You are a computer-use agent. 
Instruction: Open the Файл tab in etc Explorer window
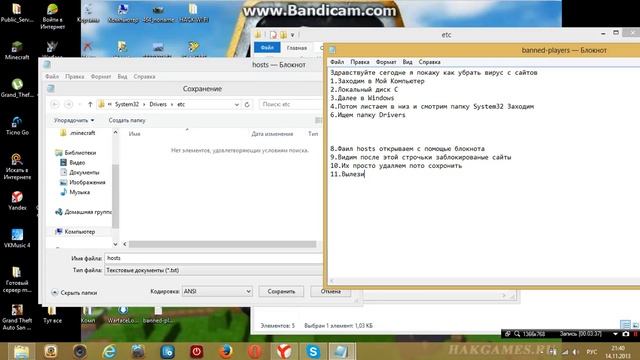click(267, 48)
